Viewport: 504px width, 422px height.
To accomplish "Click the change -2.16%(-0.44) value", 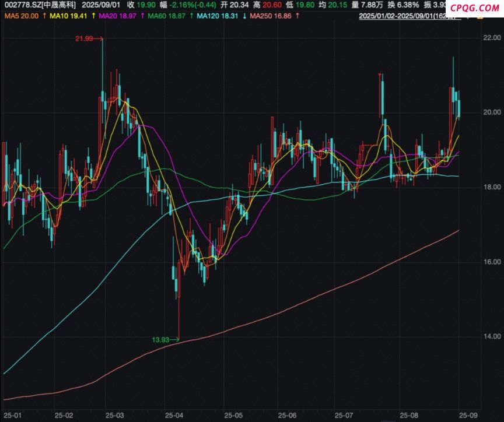I will [x=194, y=5].
